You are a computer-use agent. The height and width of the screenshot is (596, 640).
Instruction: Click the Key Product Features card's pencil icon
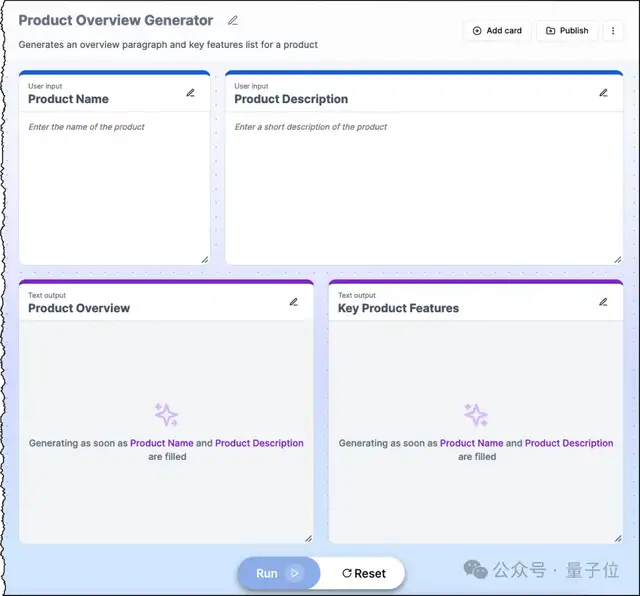pos(603,302)
